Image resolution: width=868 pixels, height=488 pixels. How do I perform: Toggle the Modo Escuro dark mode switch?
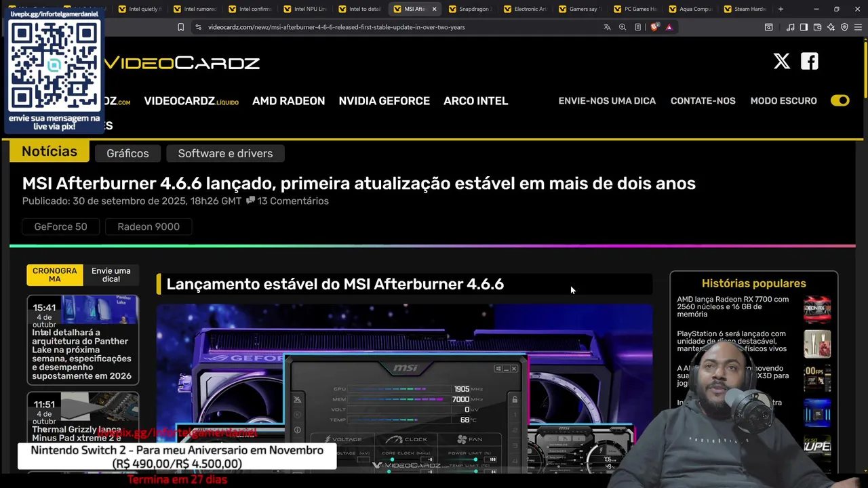tap(840, 100)
